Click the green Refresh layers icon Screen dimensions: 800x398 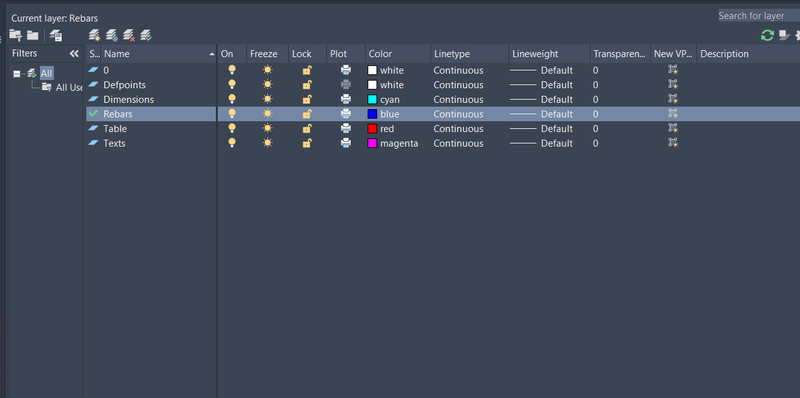[x=767, y=35]
